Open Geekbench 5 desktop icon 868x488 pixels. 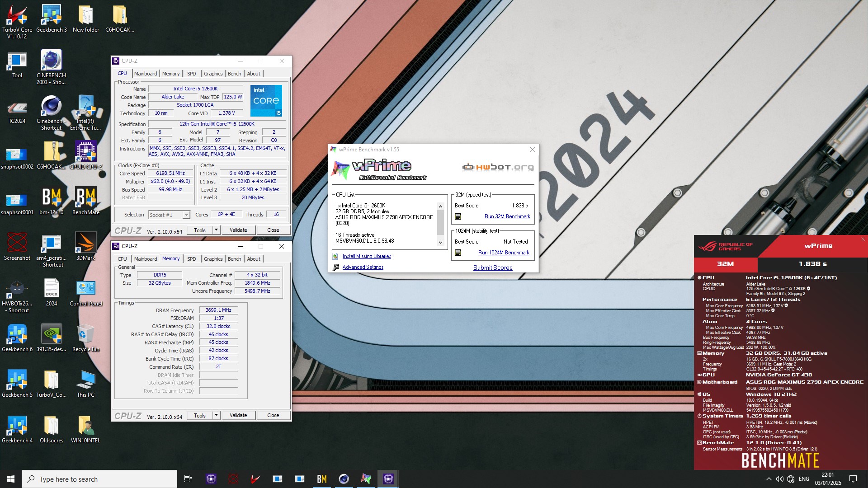(x=17, y=384)
